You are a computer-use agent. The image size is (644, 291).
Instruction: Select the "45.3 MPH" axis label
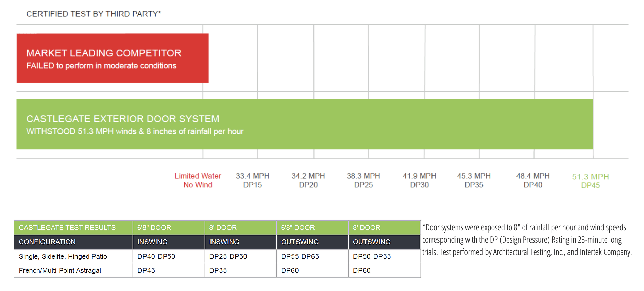(474, 176)
